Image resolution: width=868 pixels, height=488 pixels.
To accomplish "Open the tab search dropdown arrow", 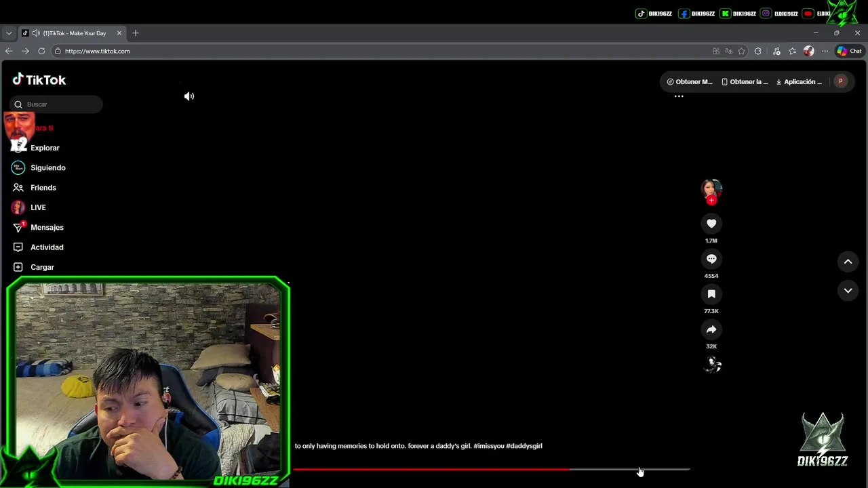I will click(x=9, y=33).
